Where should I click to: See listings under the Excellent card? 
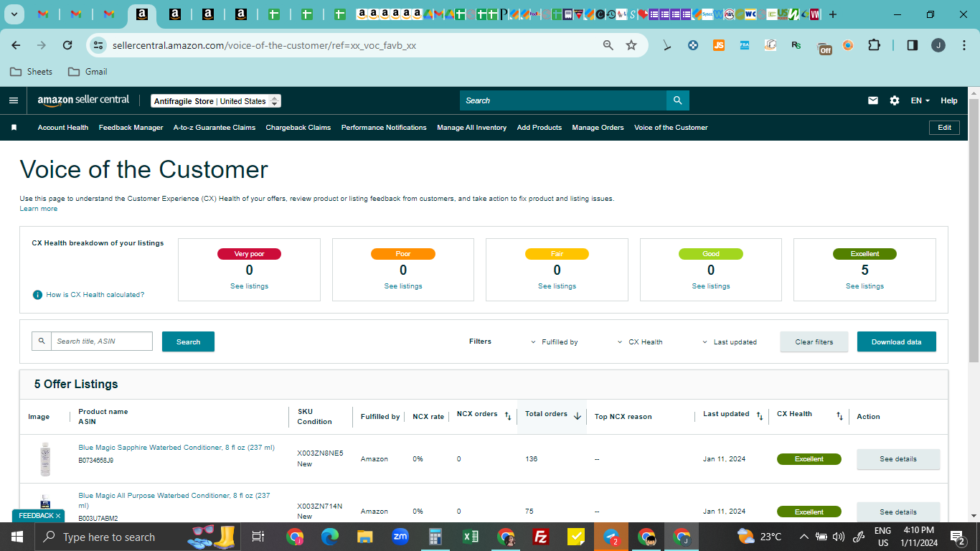click(x=864, y=286)
